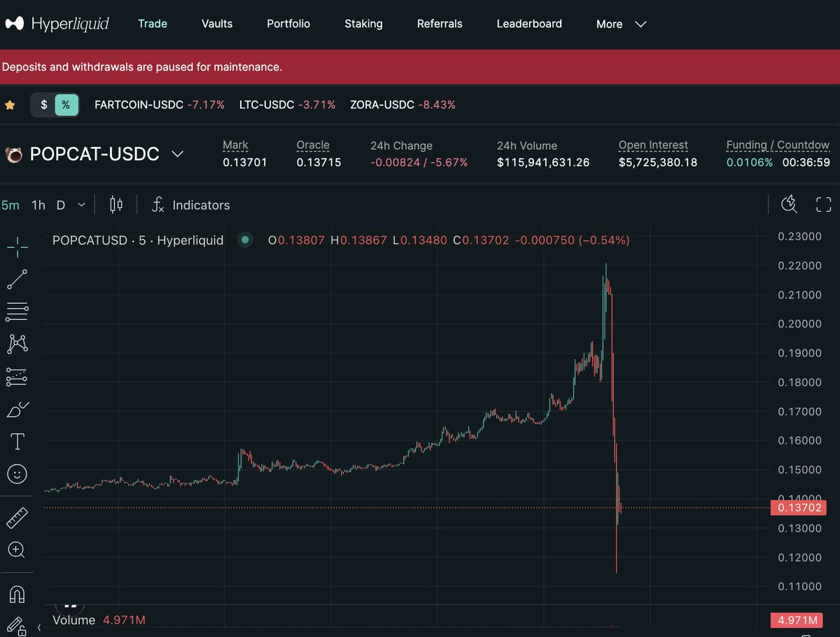Open the Referrals page
840x637 pixels.
click(440, 24)
